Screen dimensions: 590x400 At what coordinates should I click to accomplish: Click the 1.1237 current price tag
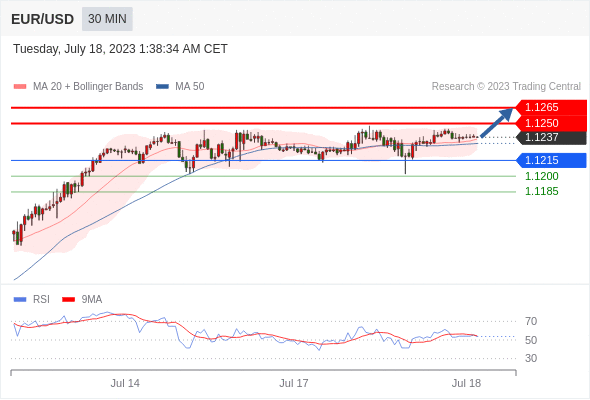(x=551, y=137)
